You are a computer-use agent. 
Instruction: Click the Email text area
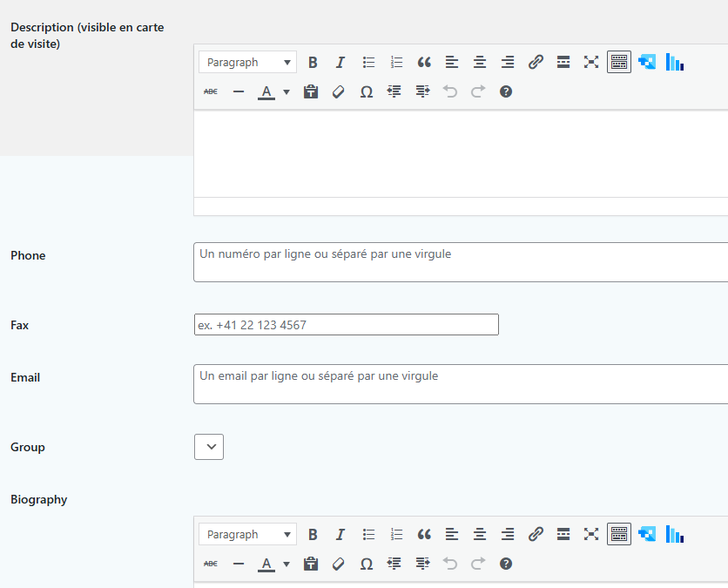(x=460, y=384)
